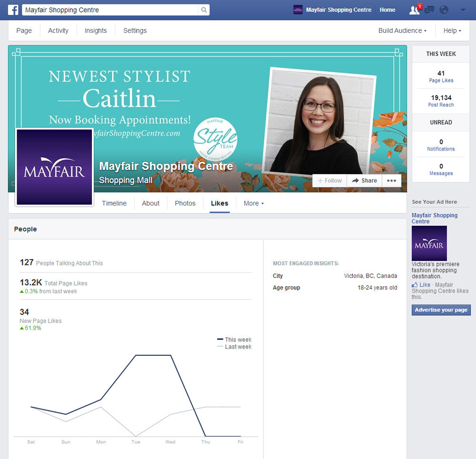Open the account dropdown arrow in top bar

pyautogui.click(x=463, y=10)
